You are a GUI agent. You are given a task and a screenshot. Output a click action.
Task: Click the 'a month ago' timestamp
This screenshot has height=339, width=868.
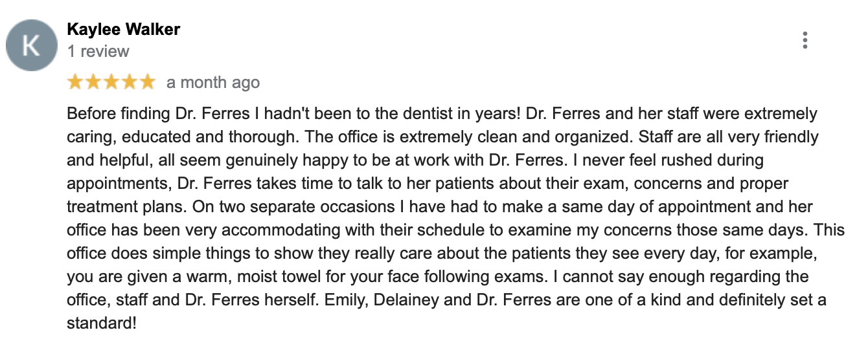coord(213,83)
